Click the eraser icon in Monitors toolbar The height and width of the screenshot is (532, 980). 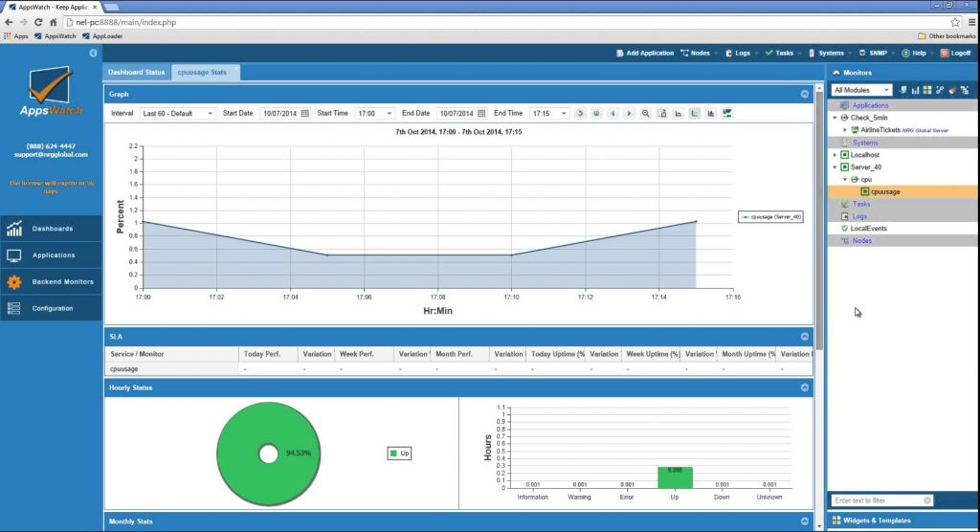click(x=952, y=90)
